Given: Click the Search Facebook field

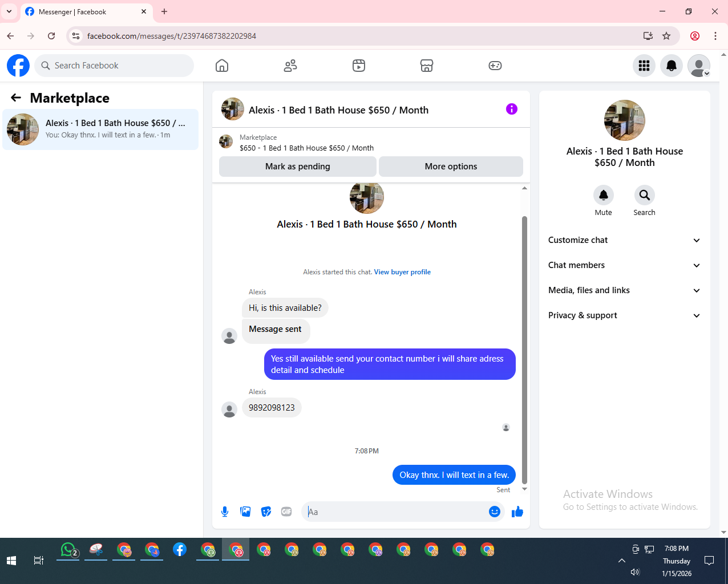Looking at the screenshot, I should pos(114,66).
